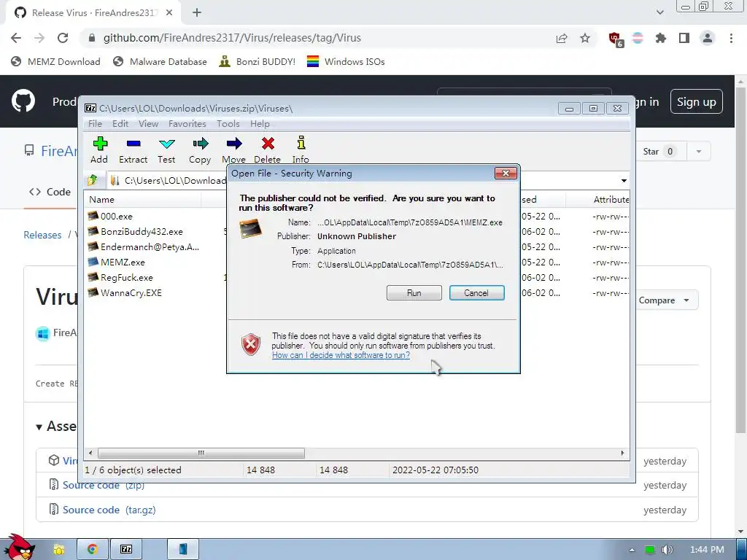Click the share page icon in address bar
Screen dimensions: 747x560
pos(562,38)
